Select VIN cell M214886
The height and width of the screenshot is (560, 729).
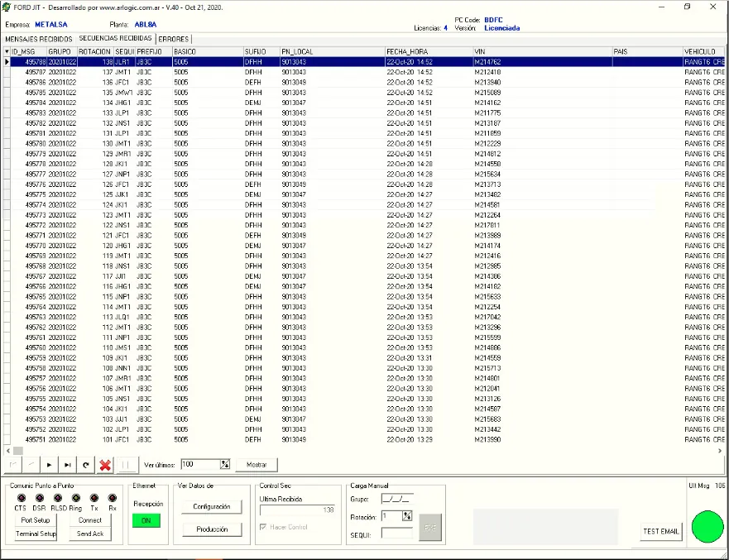pyautogui.click(x=543, y=347)
